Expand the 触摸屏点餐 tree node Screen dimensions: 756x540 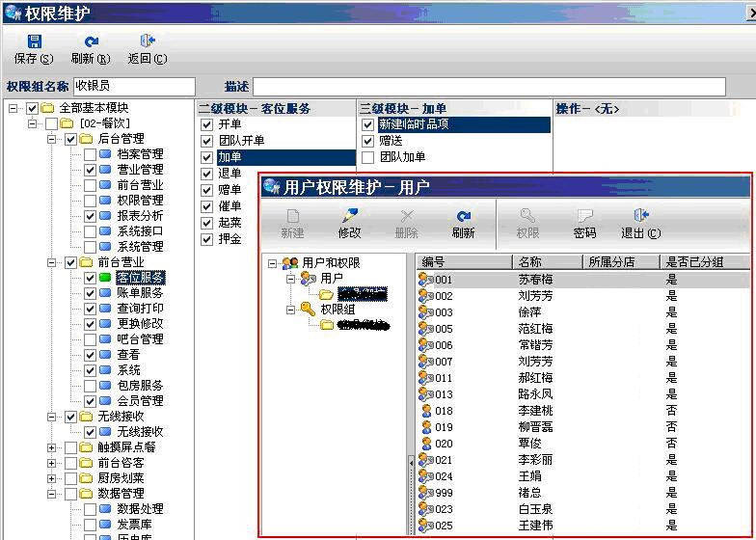pos(52,447)
